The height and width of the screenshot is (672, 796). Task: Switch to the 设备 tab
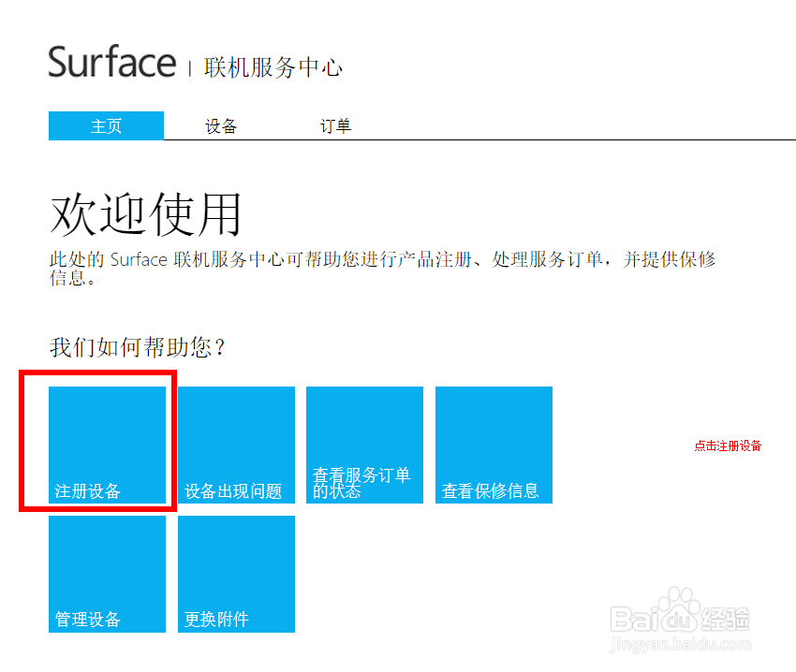pyautogui.click(x=221, y=125)
